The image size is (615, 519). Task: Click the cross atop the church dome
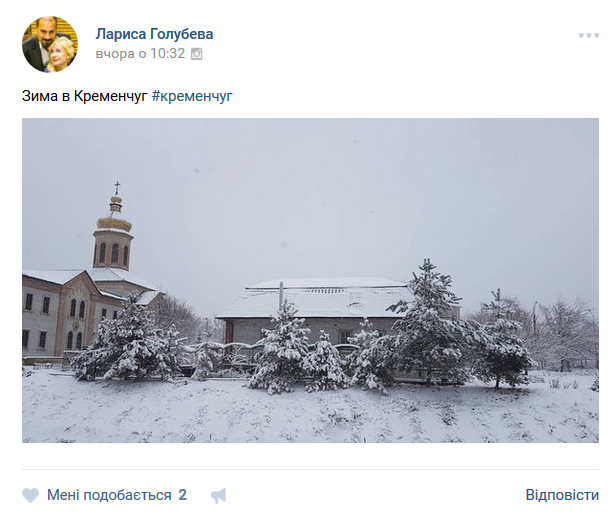click(x=116, y=188)
